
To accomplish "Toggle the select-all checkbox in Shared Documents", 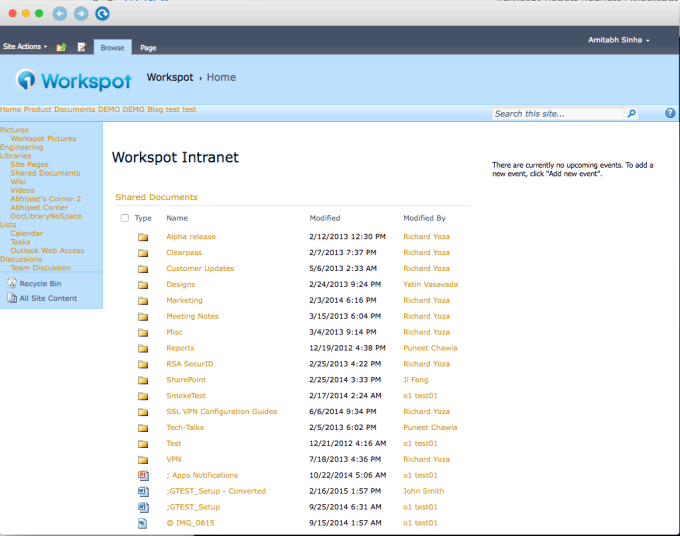I will point(124,218).
